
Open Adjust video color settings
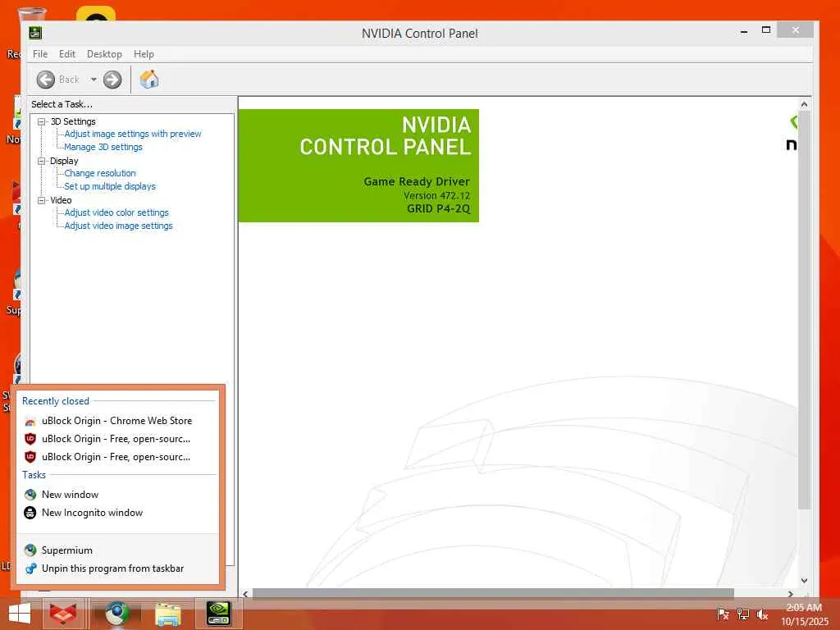click(x=116, y=212)
